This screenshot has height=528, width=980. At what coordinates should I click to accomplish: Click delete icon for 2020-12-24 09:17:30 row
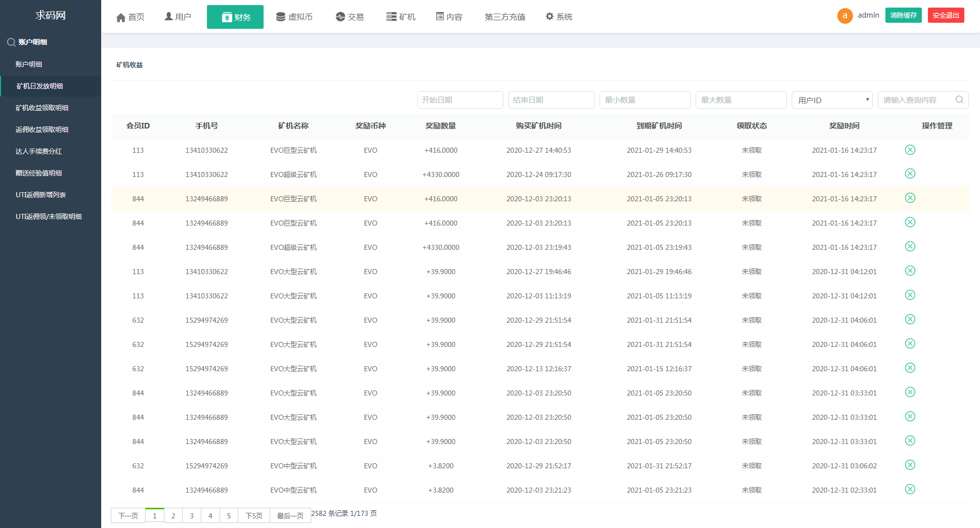910,174
